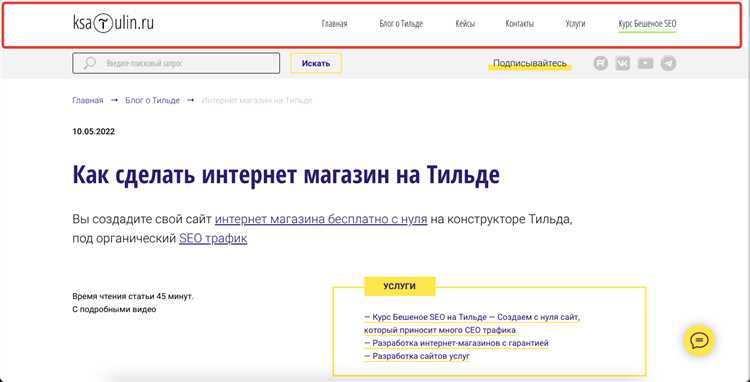Open the Telegram social icon

[x=668, y=63]
